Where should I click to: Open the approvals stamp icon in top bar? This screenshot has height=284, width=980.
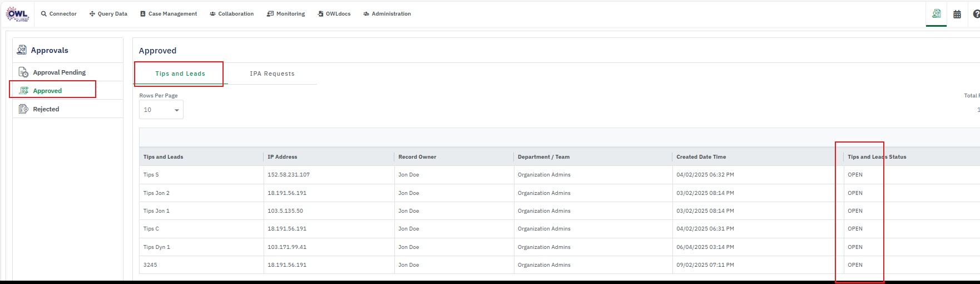click(937, 14)
